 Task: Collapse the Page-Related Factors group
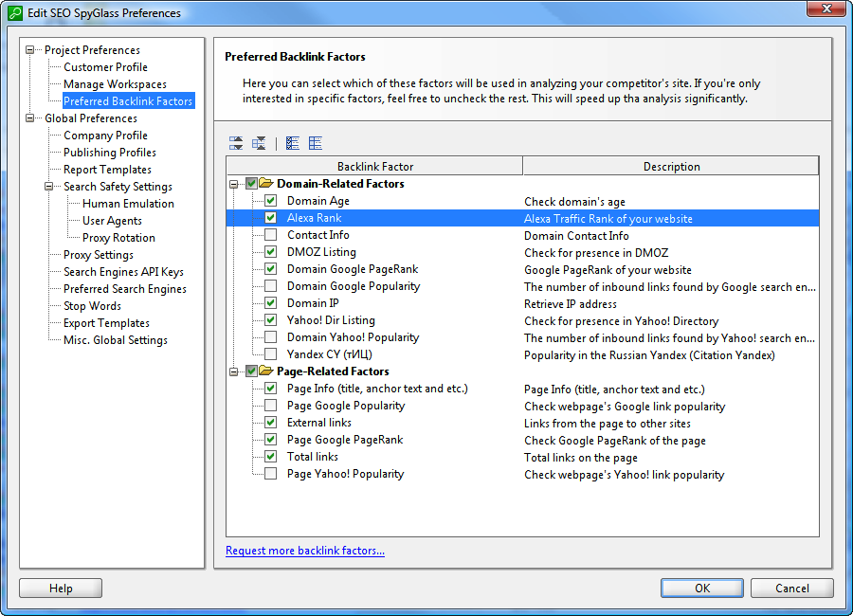pyautogui.click(x=234, y=371)
